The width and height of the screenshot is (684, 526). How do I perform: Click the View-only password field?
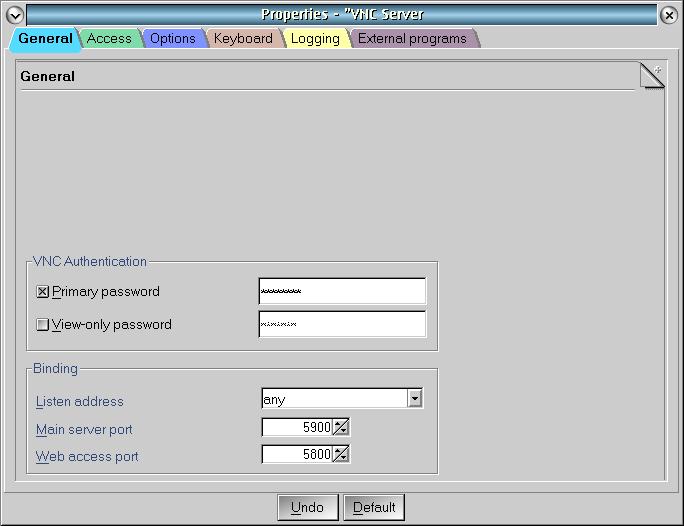point(342,324)
